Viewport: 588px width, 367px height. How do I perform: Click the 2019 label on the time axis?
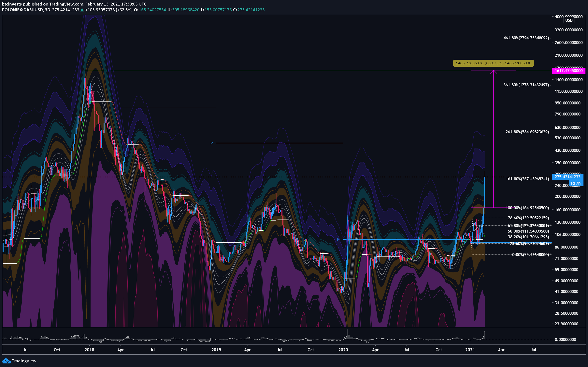[x=216, y=350]
